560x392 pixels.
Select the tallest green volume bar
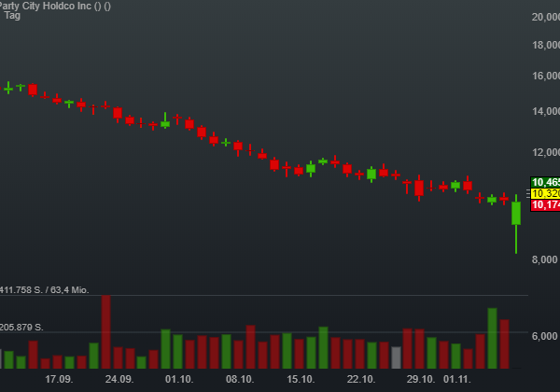492,338
